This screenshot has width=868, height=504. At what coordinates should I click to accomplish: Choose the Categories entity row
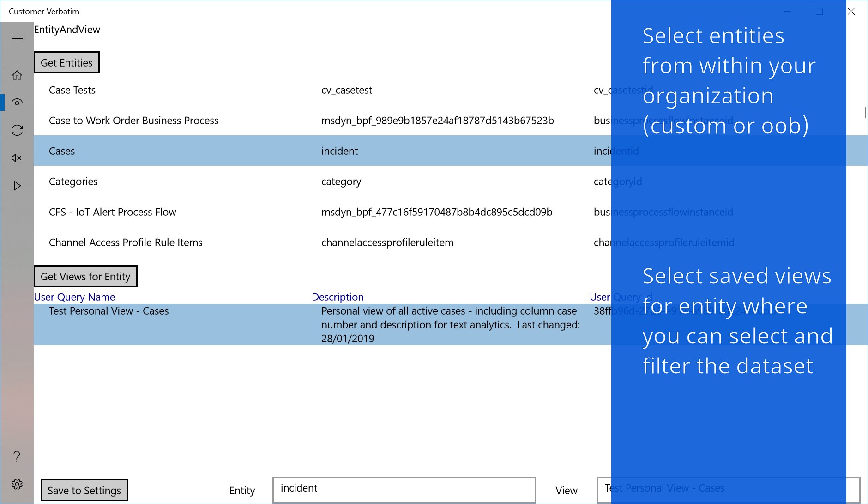click(73, 182)
